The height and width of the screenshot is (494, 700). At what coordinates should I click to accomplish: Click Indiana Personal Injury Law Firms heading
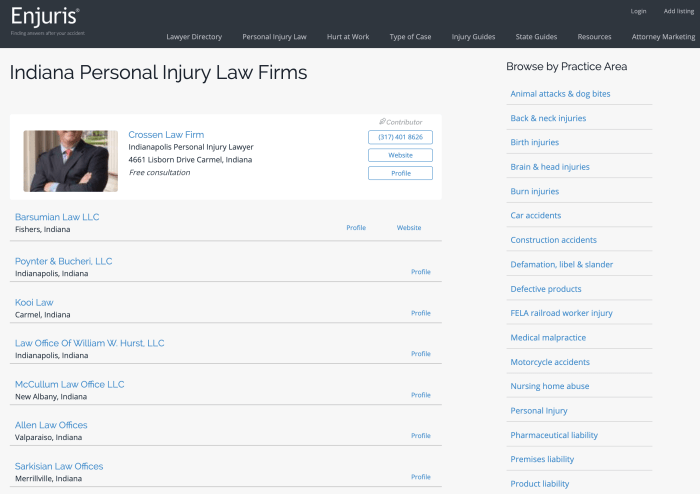158,72
